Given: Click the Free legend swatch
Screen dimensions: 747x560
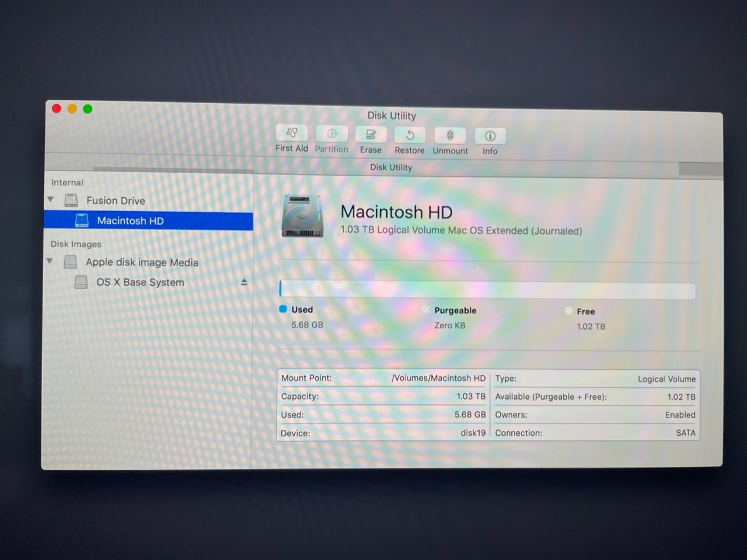Looking at the screenshot, I should tap(568, 311).
